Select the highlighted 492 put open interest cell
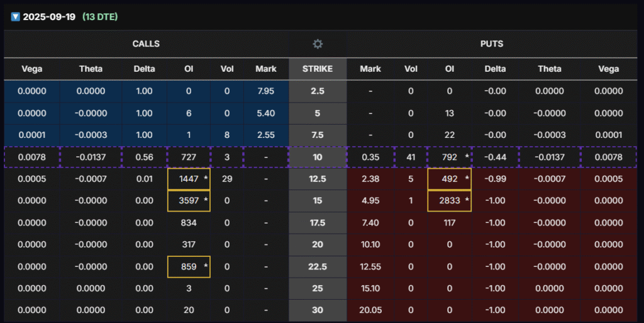644x323 pixels. click(449, 179)
